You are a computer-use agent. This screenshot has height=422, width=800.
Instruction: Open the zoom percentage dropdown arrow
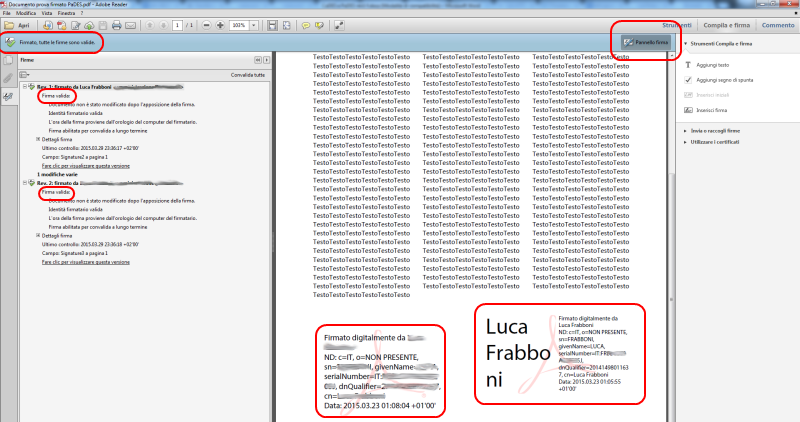254,25
